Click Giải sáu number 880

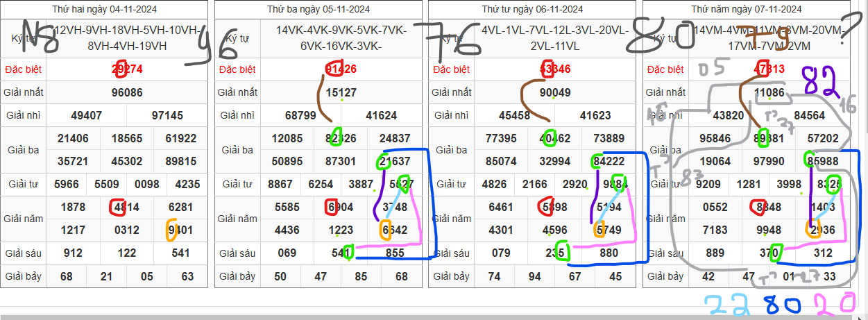(x=609, y=253)
